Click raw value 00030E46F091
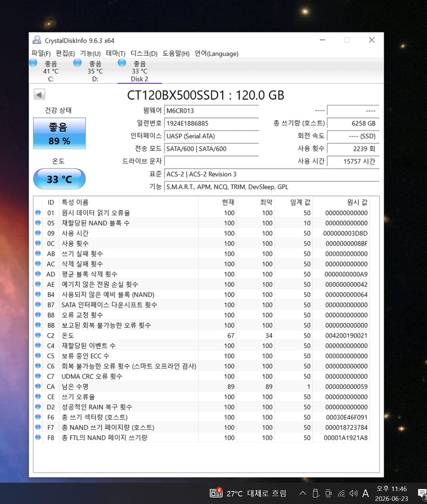 click(x=347, y=417)
